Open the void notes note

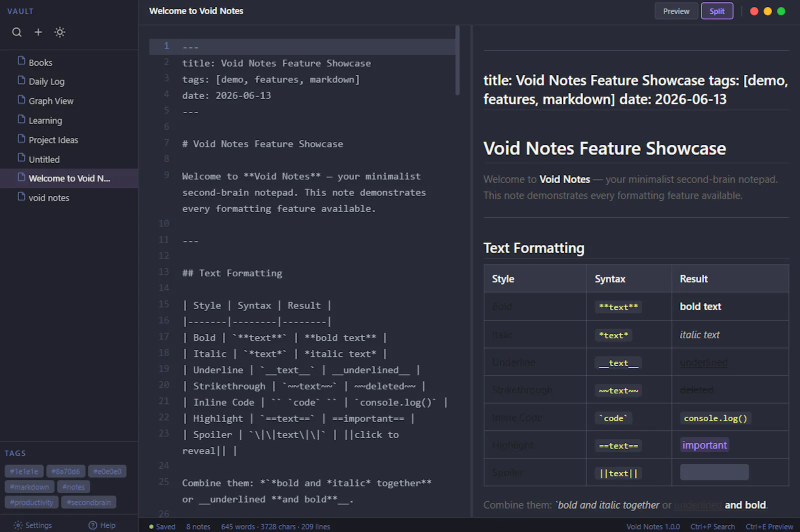(69, 197)
